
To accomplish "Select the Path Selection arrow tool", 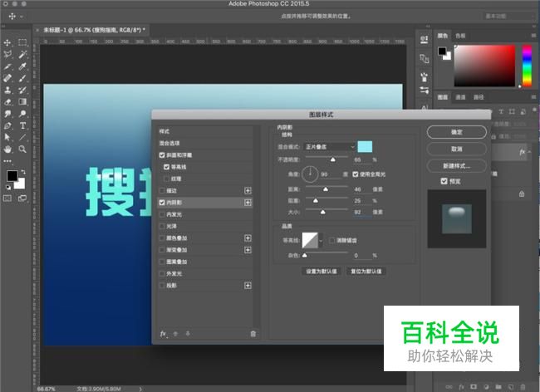I will click(x=7, y=137).
